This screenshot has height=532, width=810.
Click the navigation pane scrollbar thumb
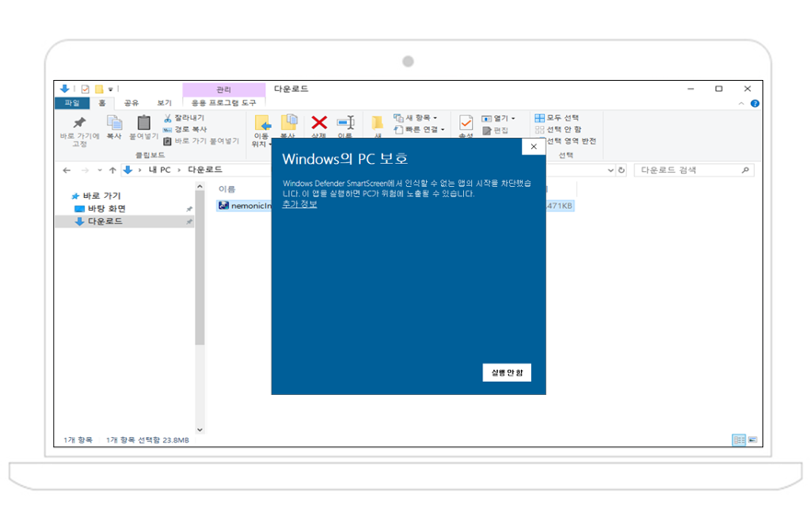point(200,268)
